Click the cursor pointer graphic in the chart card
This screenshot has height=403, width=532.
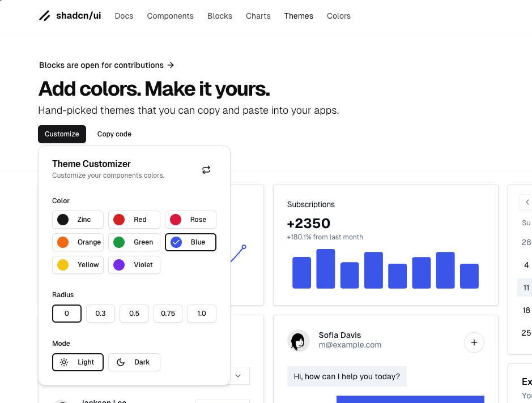pos(239,254)
